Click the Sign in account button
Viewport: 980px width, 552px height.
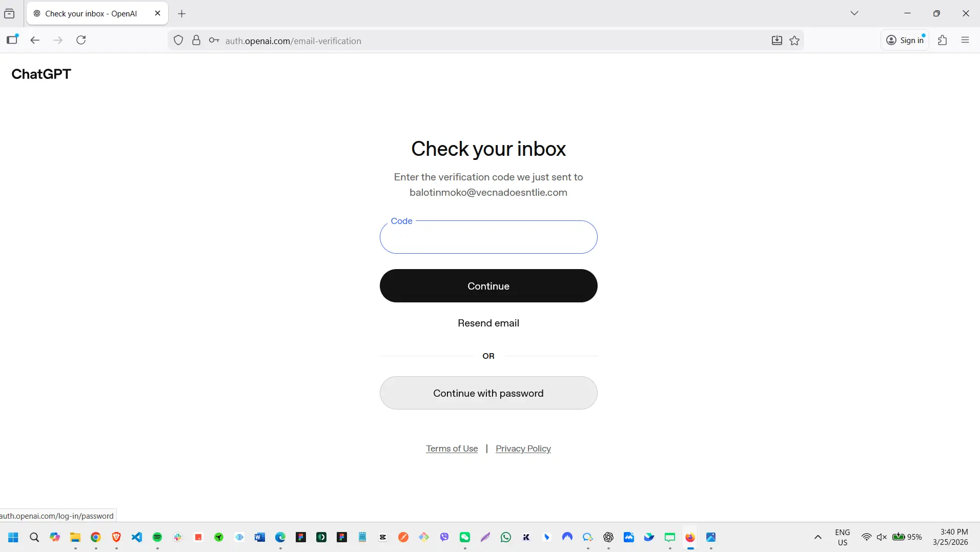pyautogui.click(x=905, y=40)
